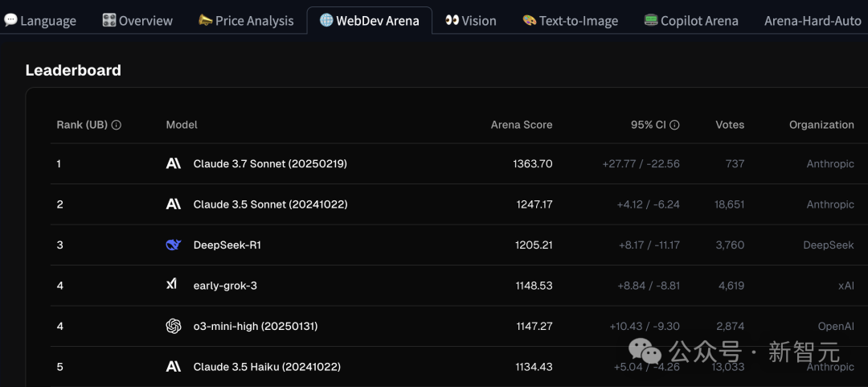Click the confidence interval +8.84 / -8.81
The height and width of the screenshot is (387, 868).
pyautogui.click(x=649, y=286)
